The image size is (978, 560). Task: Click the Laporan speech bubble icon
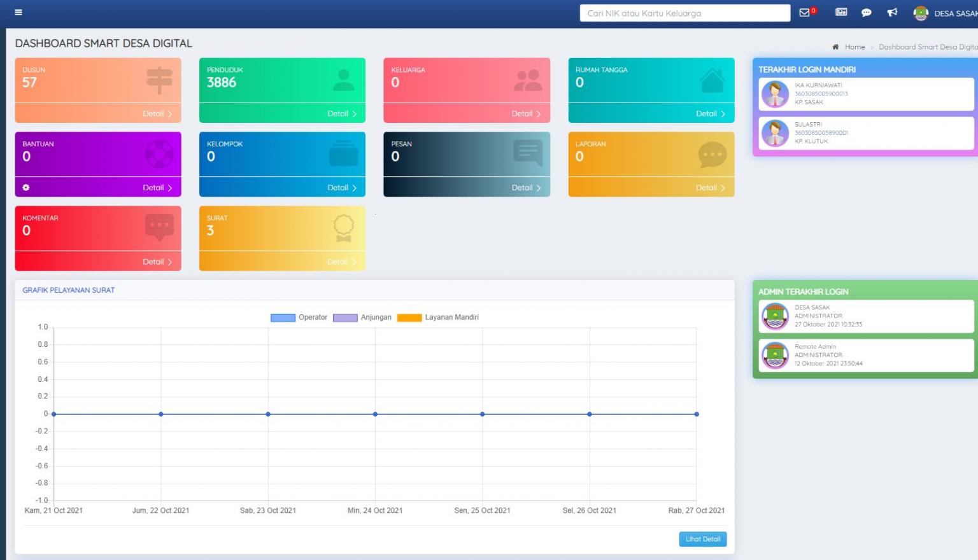tap(712, 155)
